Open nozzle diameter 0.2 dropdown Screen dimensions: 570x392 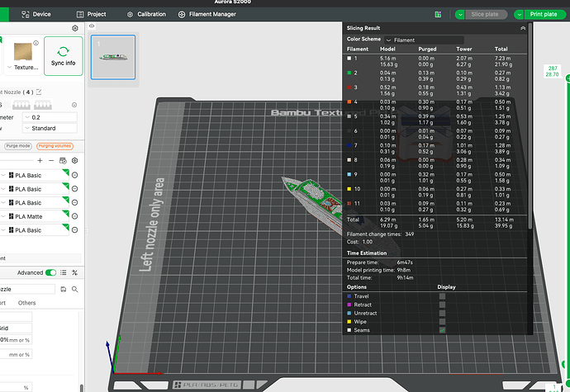50,117
